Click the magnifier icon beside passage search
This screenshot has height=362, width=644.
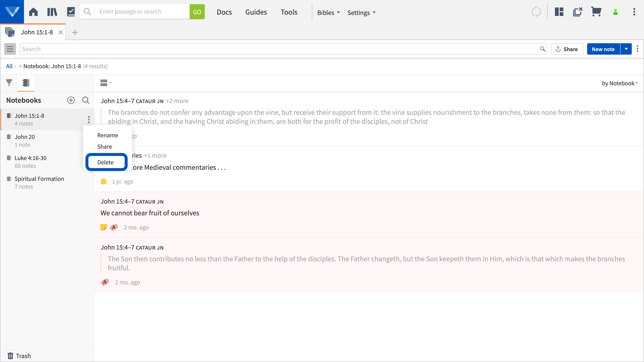point(87,12)
